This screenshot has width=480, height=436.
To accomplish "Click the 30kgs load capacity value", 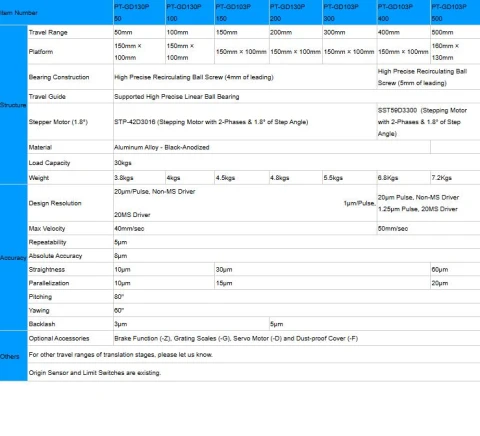I will tap(123, 163).
